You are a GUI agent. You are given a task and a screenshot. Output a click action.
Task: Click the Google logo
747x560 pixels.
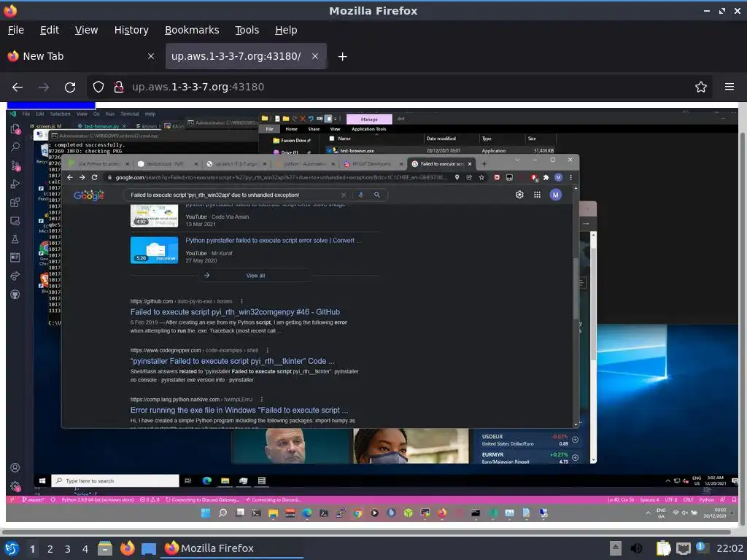(x=88, y=195)
